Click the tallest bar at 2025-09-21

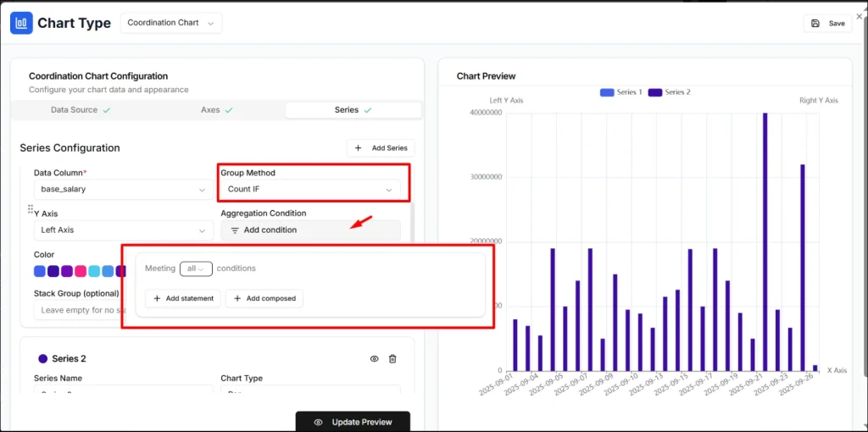click(765, 241)
